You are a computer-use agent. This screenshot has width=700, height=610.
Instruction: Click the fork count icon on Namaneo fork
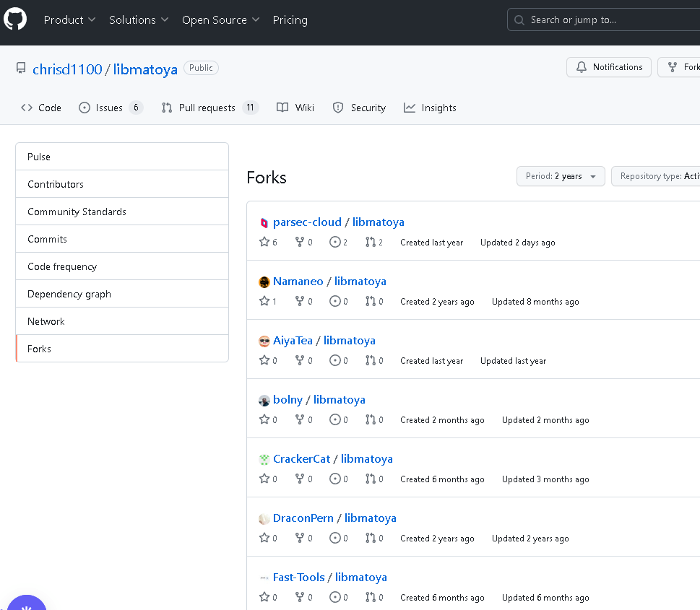click(300, 301)
